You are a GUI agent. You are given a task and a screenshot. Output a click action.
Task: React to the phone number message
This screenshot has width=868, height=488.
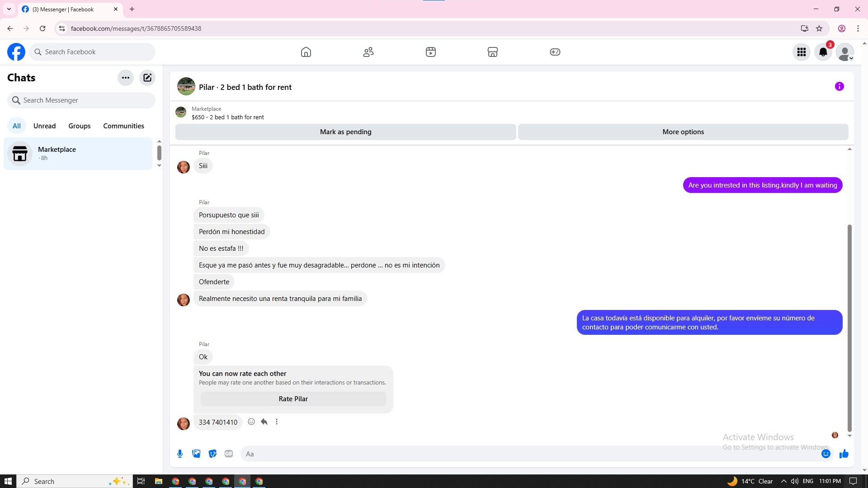(x=251, y=422)
